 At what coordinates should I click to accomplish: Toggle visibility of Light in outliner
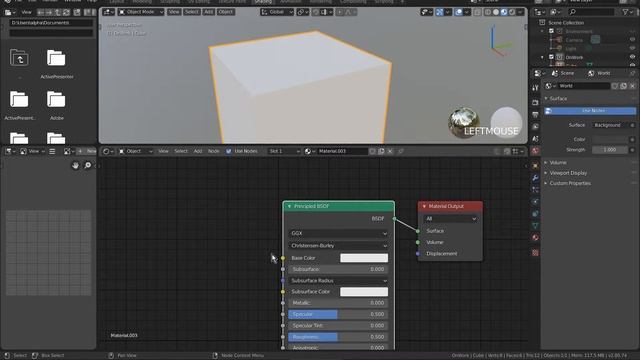click(x=632, y=48)
